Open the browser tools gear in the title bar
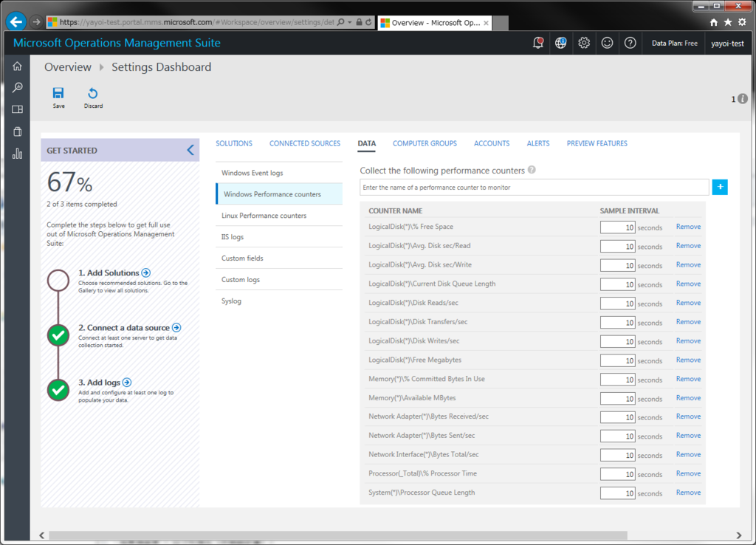Image resolution: width=756 pixels, height=545 pixels. 743,22
